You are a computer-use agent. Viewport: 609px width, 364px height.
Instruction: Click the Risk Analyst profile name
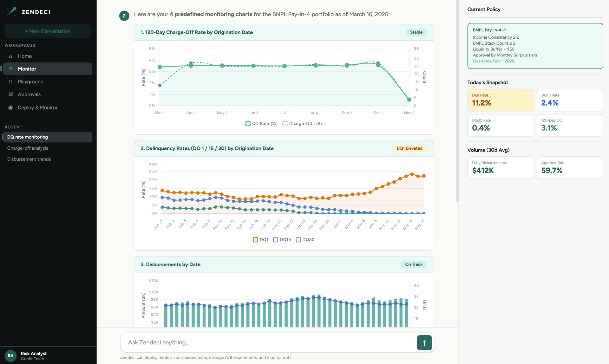pyautogui.click(x=34, y=353)
